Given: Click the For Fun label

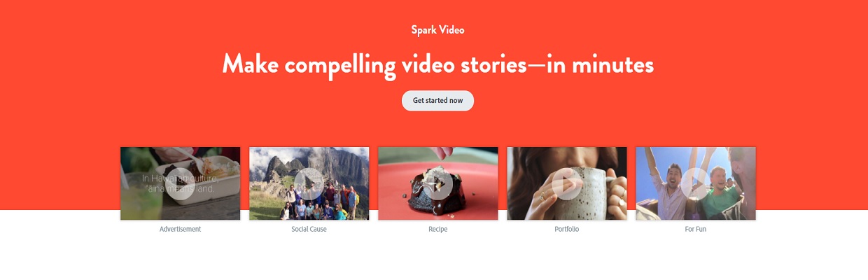Looking at the screenshot, I should pyautogui.click(x=695, y=229).
